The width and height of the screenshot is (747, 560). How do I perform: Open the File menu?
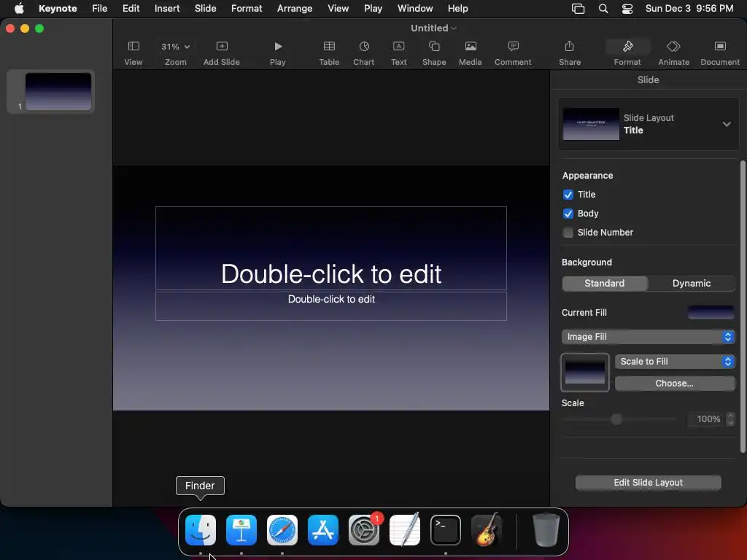click(99, 9)
